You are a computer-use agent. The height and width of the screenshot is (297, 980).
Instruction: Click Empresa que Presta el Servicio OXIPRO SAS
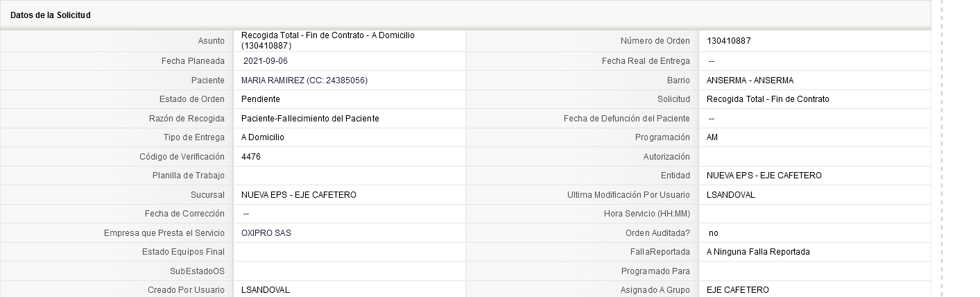(266, 233)
